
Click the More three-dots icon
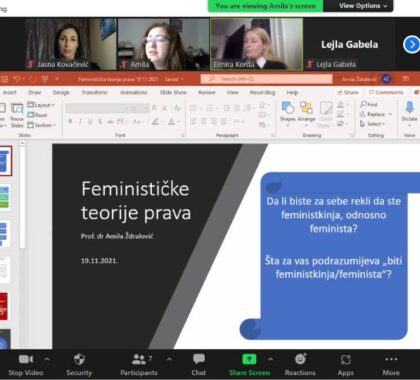(x=391, y=359)
